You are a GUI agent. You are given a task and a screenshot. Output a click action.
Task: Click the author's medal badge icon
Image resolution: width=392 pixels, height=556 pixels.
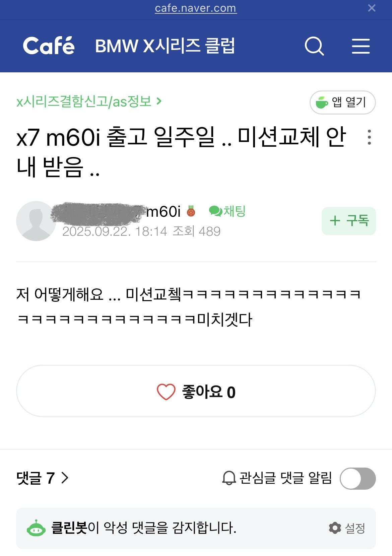(191, 211)
